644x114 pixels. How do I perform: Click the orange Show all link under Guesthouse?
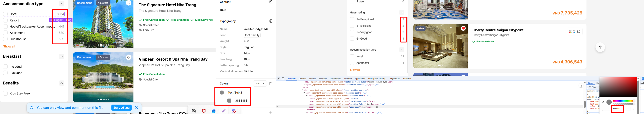pos(9,46)
